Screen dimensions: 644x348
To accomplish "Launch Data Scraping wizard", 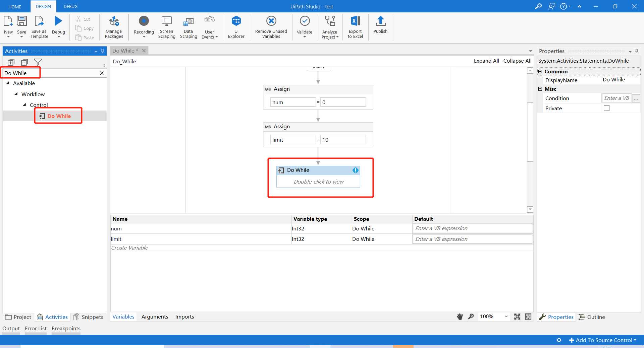I will [189, 27].
